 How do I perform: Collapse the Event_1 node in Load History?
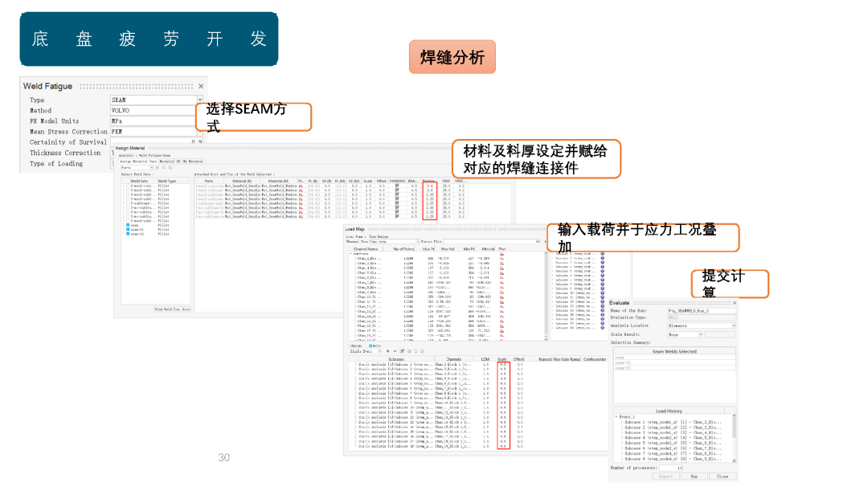click(616, 417)
